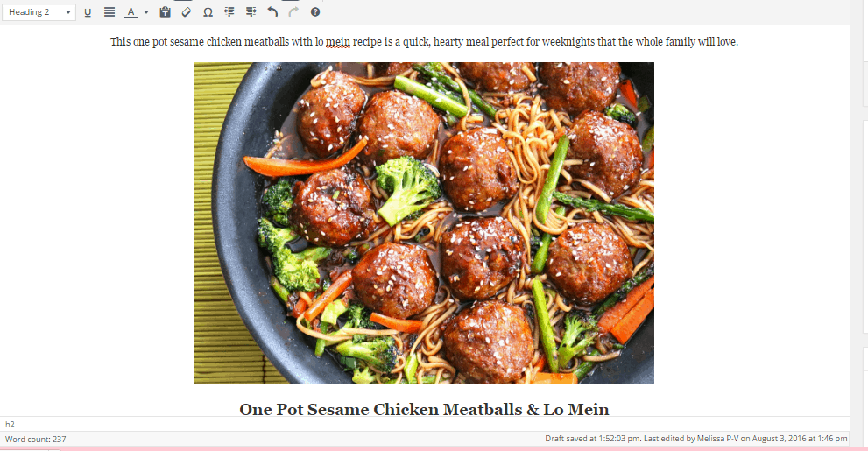Clear formatting with the eraser icon
Image resolution: width=868 pixels, height=451 pixels.
[187, 12]
